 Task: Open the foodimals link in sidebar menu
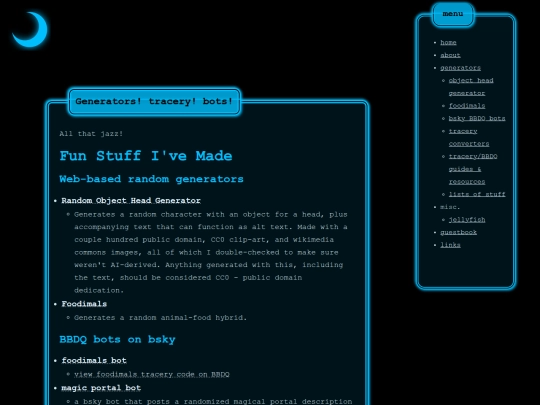tap(467, 106)
